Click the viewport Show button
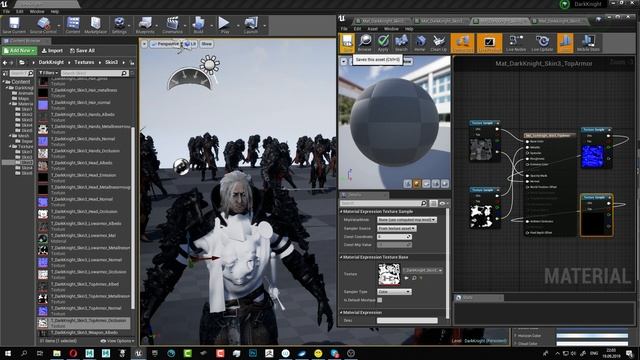 coord(207,44)
